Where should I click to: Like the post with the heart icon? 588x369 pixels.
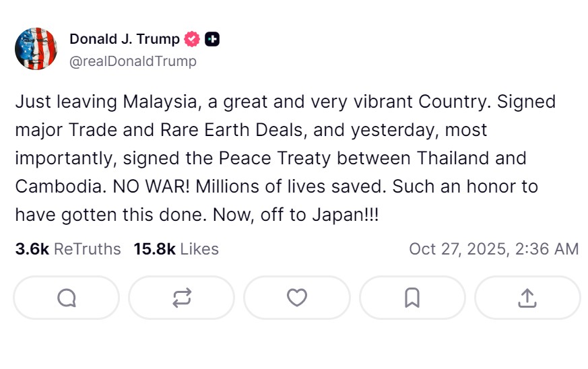point(297,298)
